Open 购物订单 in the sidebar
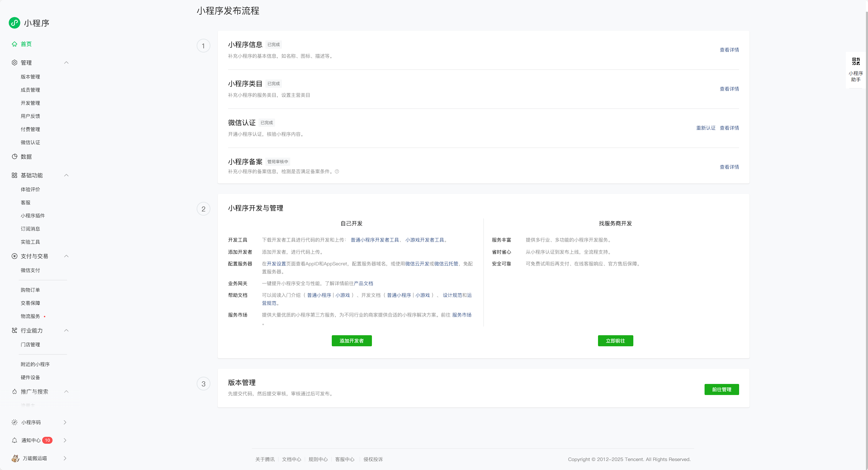868x470 pixels. [x=30, y=290]
